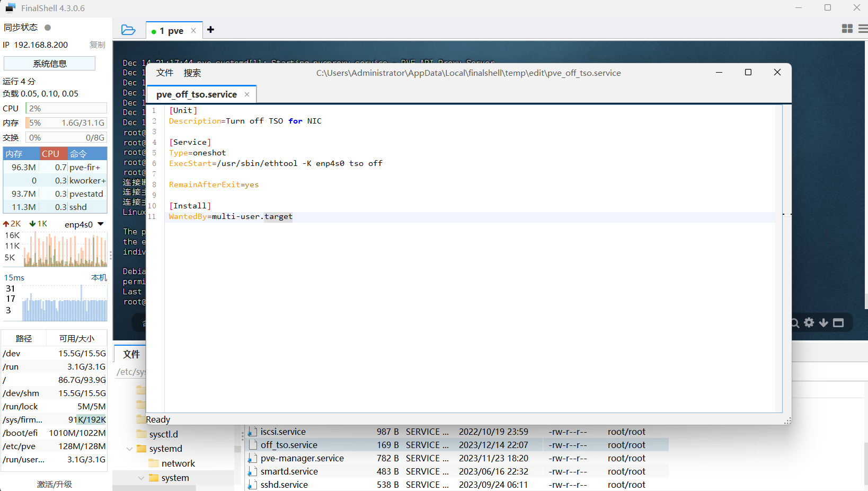This screenshot has width=868, height=491.
Task: Open the enp4s0 network interface dropdown
Action: coord(101,224)
